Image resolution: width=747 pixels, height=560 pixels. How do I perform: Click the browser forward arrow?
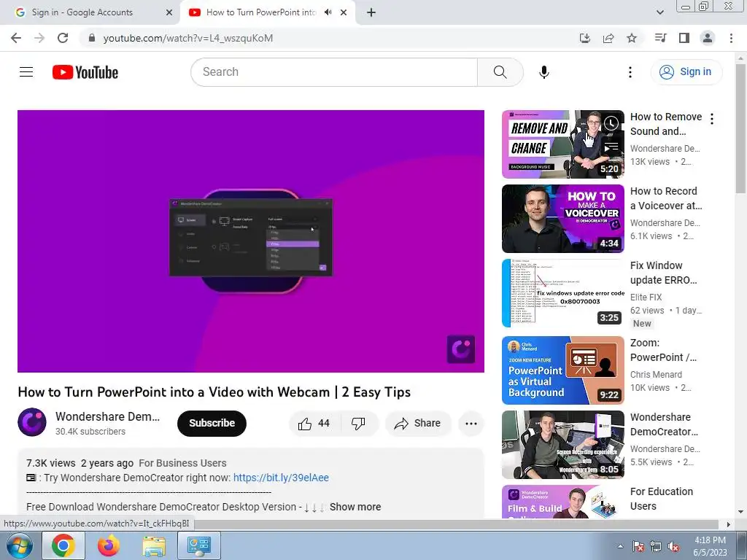pyautogui.click(x=39, y=38)
